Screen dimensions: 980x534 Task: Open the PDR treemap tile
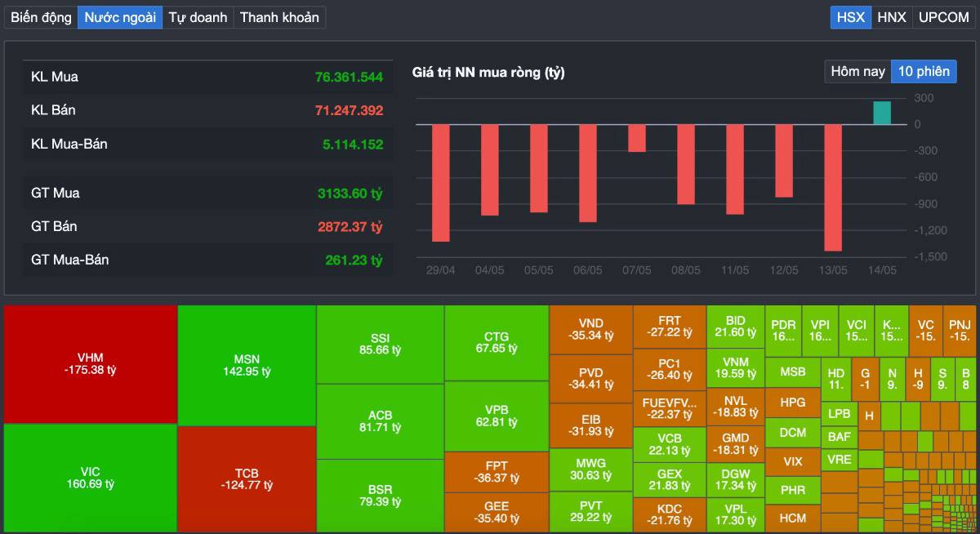pyautogui.click(x=783, y=331)
